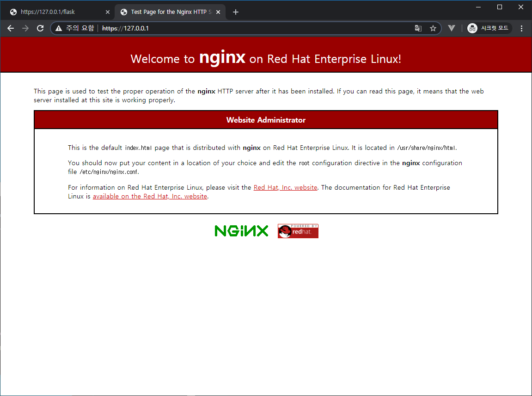Click the Powered by Red Hat badge

click(298, 231)
